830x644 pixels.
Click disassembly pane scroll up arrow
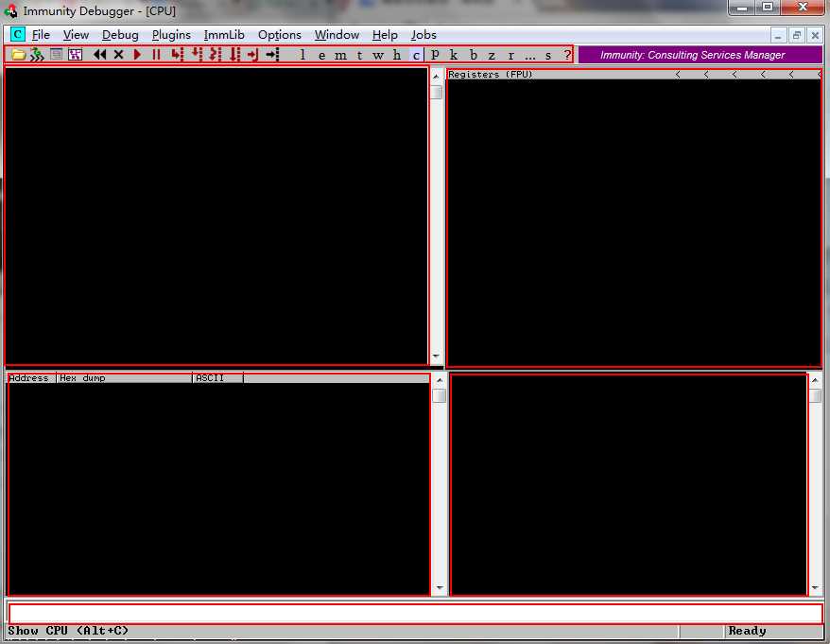coord(436,77)
